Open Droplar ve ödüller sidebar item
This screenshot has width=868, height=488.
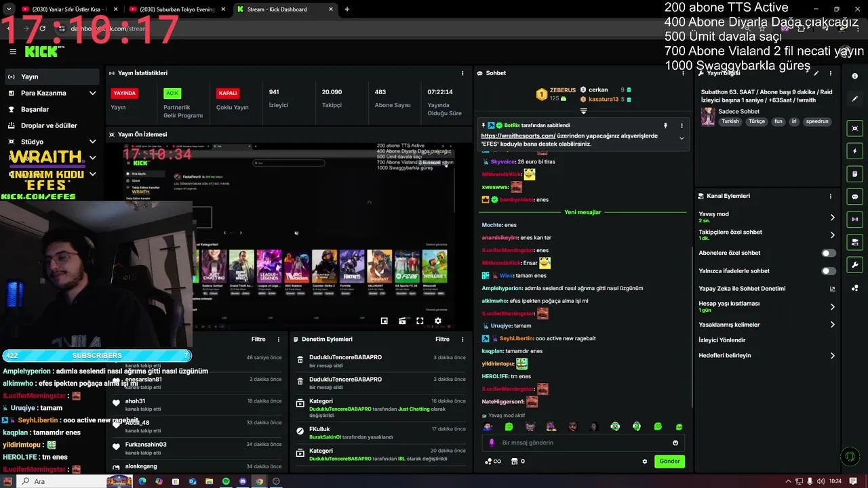pos(52,125)
